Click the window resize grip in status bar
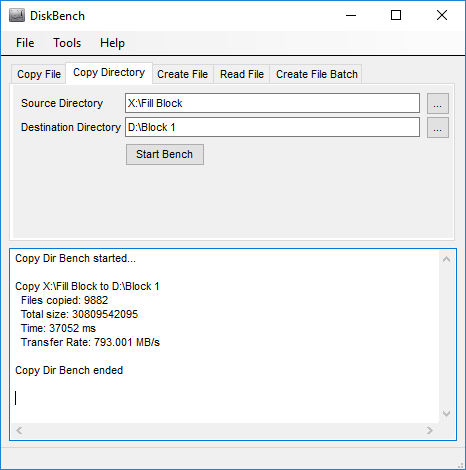 461,465
